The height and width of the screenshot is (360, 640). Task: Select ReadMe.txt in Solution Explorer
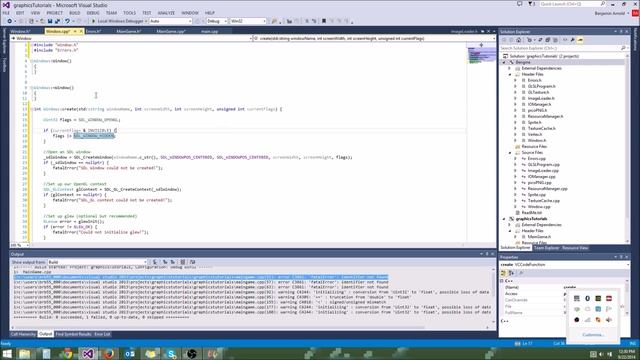531,213
